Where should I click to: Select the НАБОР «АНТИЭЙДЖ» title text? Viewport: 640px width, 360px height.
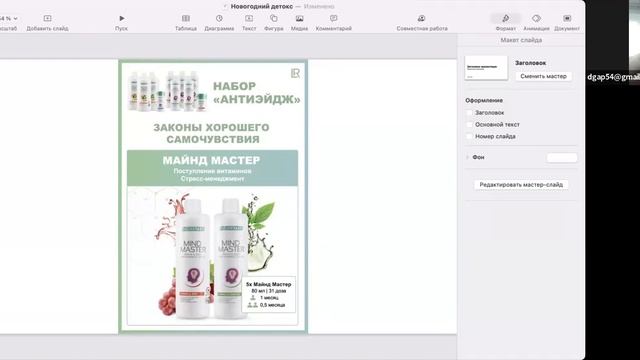(257, 93)
